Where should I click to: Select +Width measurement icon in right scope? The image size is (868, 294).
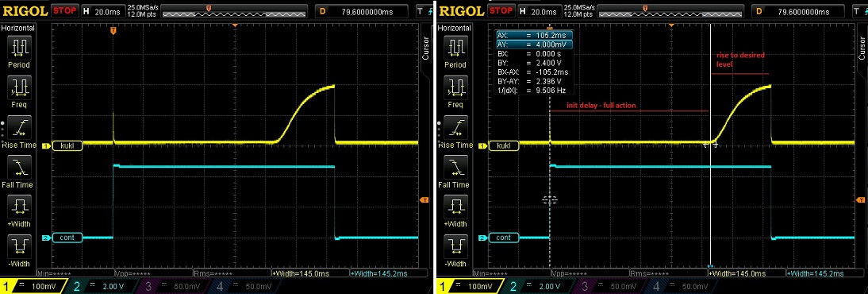[455, 207]
